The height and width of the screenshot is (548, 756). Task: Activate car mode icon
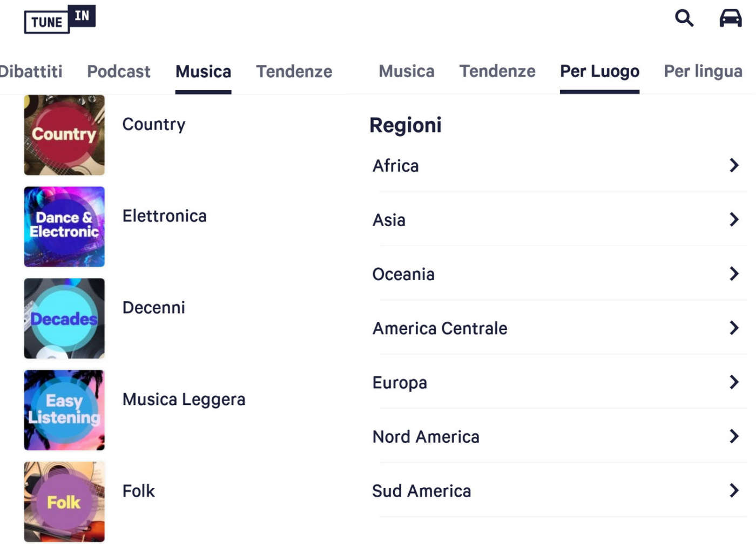tap(730, 18)
